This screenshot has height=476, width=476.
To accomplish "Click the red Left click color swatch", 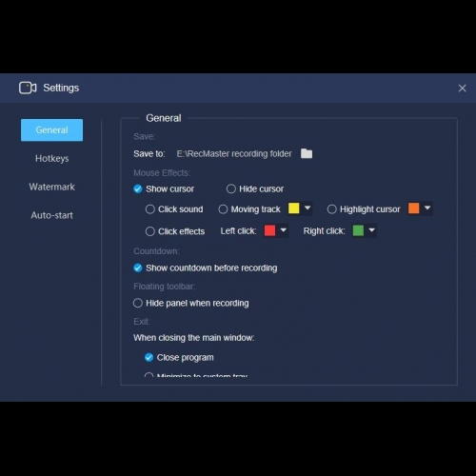I will pos(269,230).
